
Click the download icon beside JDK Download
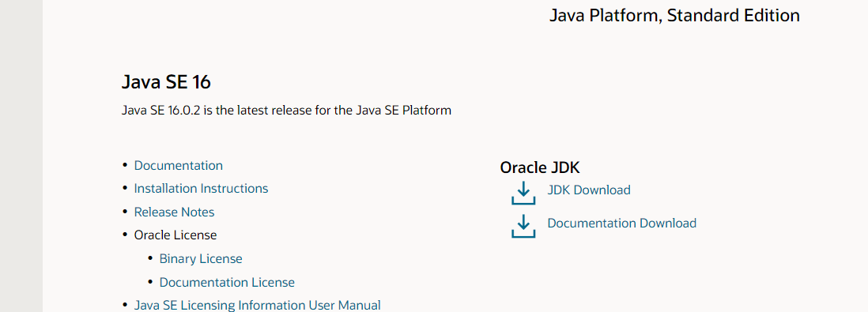523,193
